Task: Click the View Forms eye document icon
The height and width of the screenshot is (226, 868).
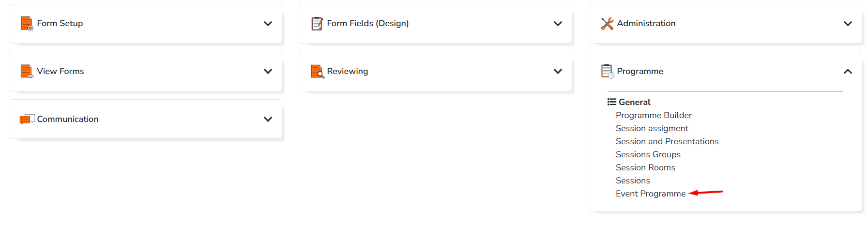Action: tap(27, 71)
